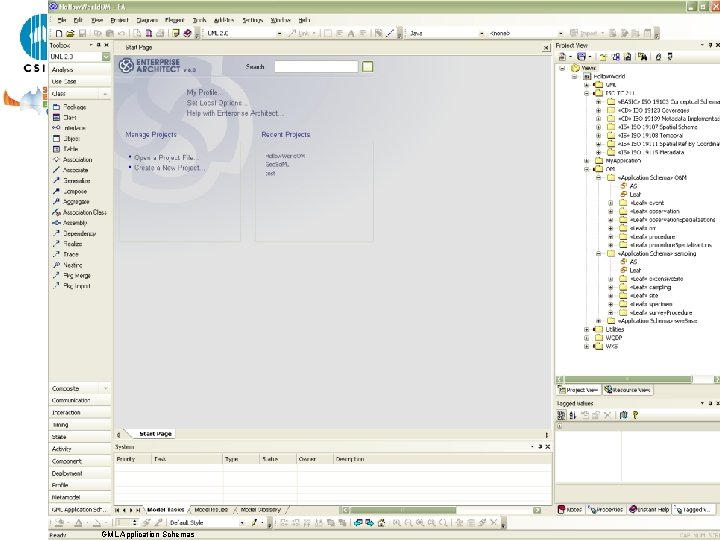Open the Use Case toolbox section
Viewport: 720px width, 540px height.
coord(80,81)
